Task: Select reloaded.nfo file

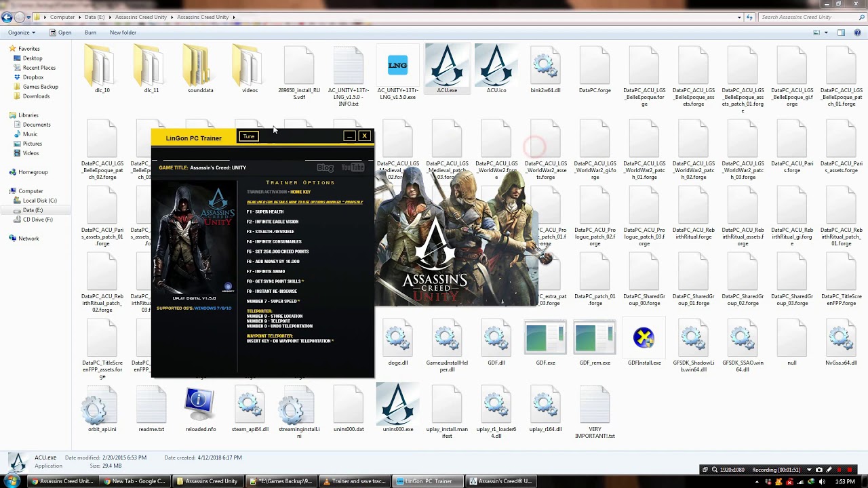Action: click(200, 409)
